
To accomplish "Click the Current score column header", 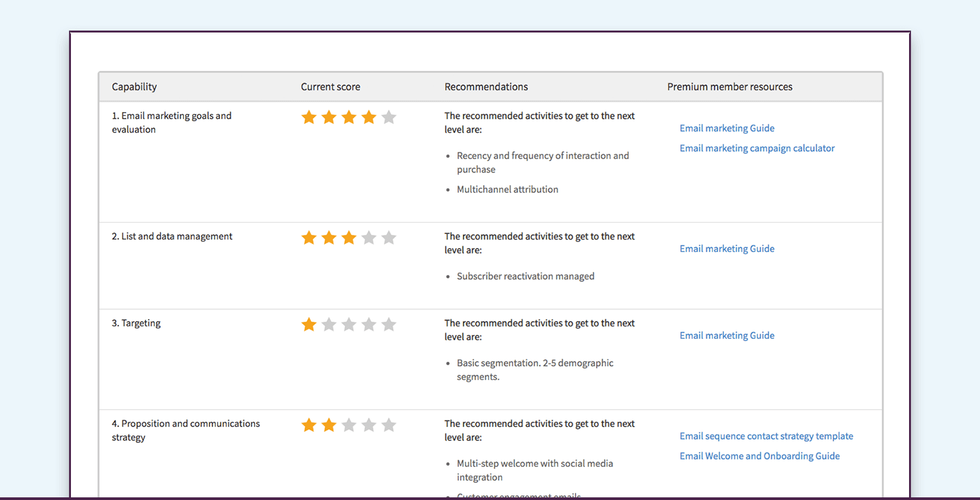I will 331,87.
